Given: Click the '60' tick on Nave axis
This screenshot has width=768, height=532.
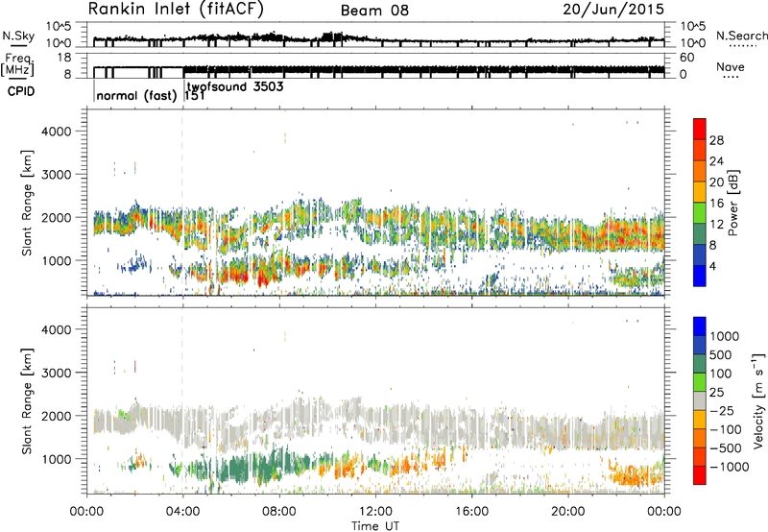Looking at the screenshot, I should coord(686,58).
